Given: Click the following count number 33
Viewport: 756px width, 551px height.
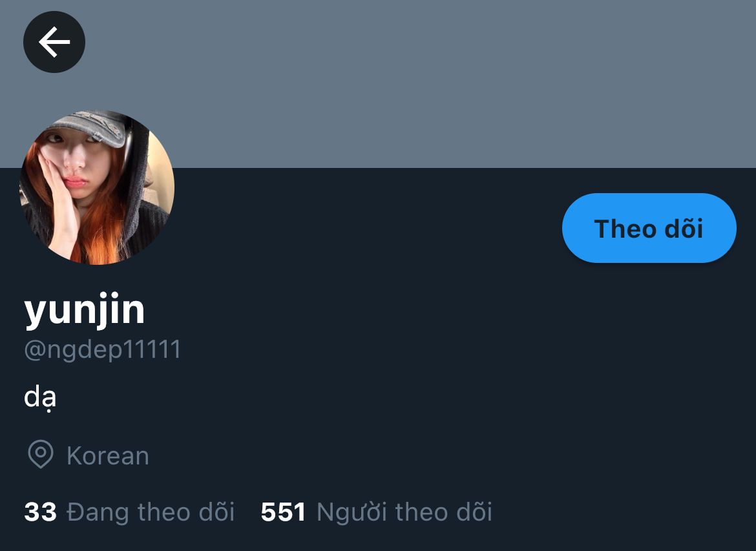Looking at the screenshot, I should click(41, 512).
